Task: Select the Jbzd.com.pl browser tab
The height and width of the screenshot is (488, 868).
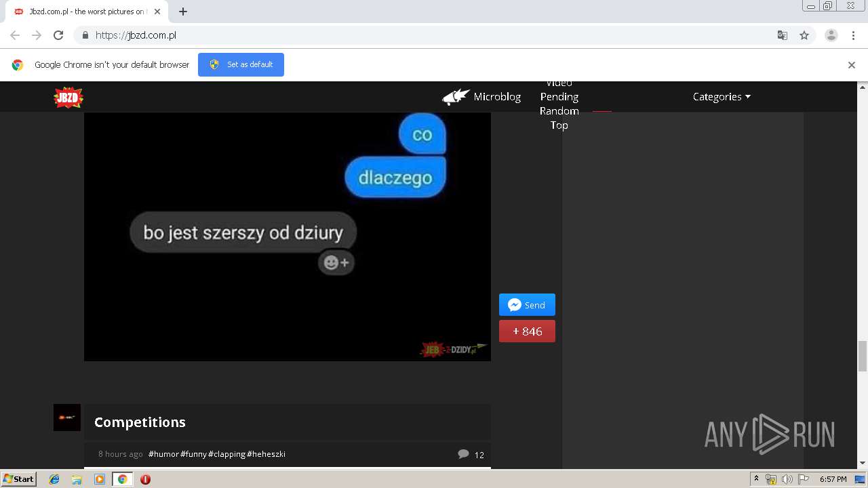Action: (87, 12)
